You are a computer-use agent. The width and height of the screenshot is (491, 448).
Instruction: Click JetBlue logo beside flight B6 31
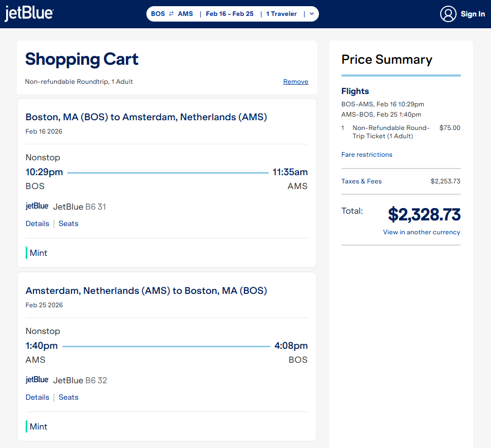click(37, 206)
